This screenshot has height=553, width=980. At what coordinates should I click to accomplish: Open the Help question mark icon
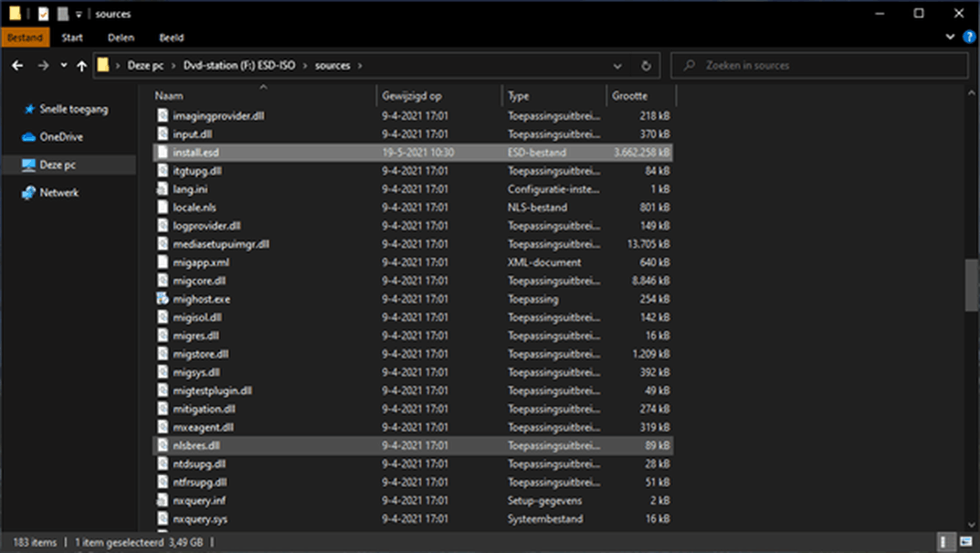969,37
